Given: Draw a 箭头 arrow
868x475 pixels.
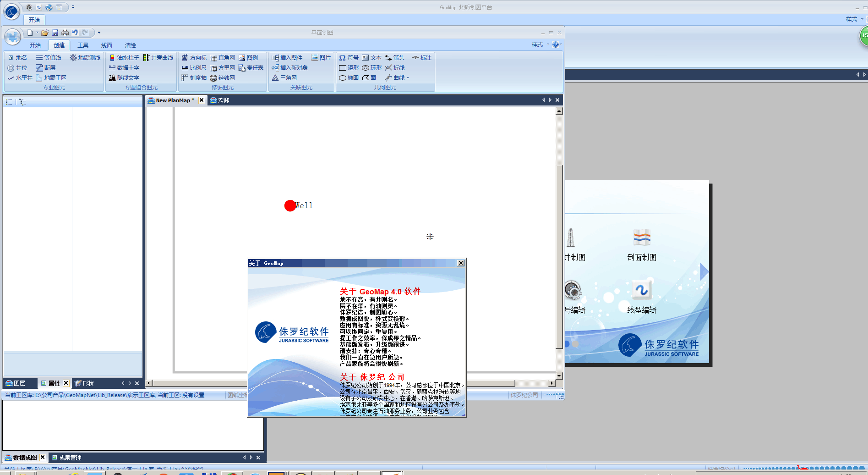Looking at the screenshot, I should 395,58.
